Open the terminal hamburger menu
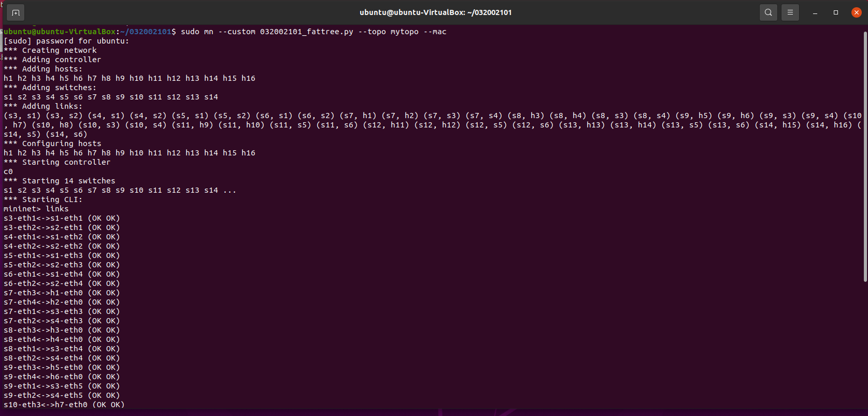868x416 pixels. (790, 12)
